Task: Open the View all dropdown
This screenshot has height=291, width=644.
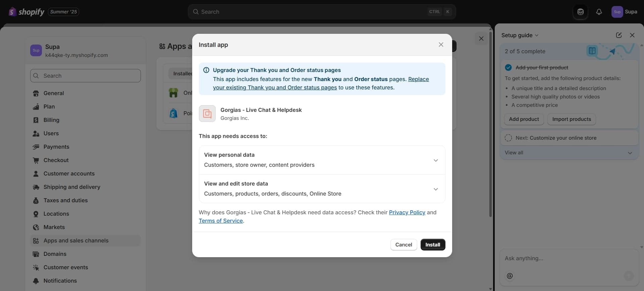Action: (x=630, y=153)
